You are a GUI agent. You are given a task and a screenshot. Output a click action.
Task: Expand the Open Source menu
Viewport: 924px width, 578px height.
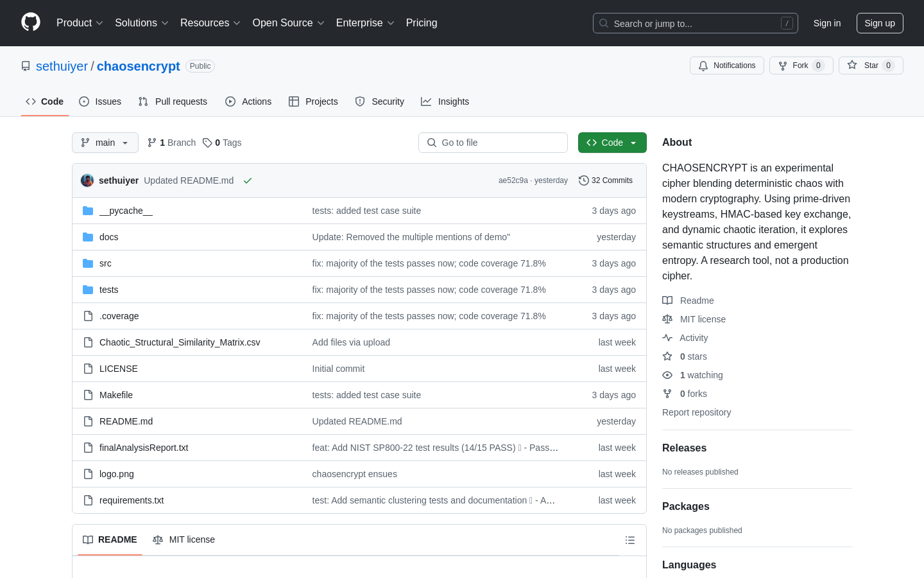click(x=288, y=22)
